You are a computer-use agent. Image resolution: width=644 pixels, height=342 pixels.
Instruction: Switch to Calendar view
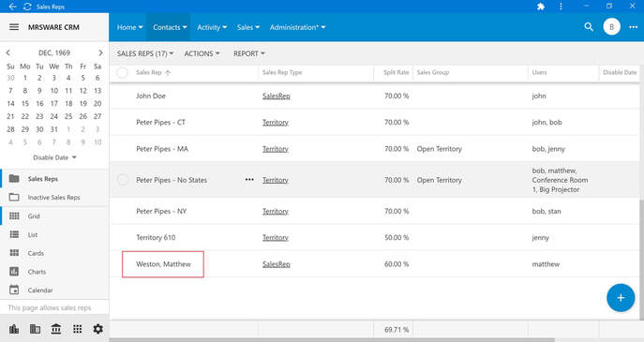[54, 290]
